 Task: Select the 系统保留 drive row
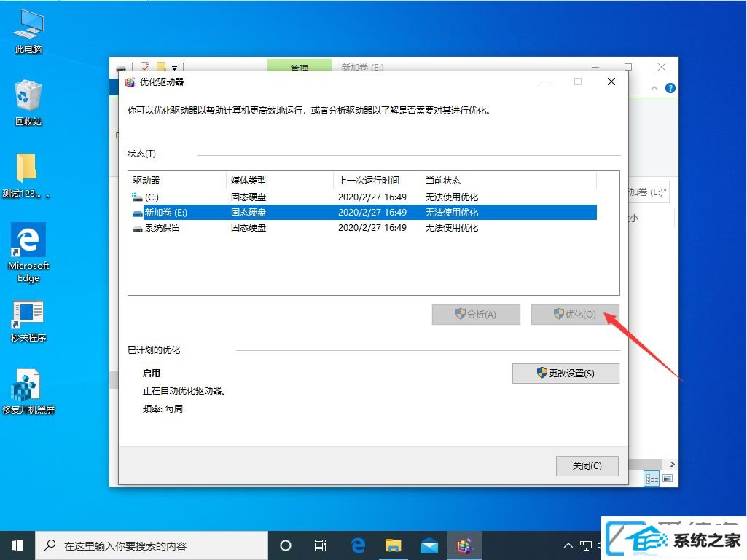pos(364,228)
